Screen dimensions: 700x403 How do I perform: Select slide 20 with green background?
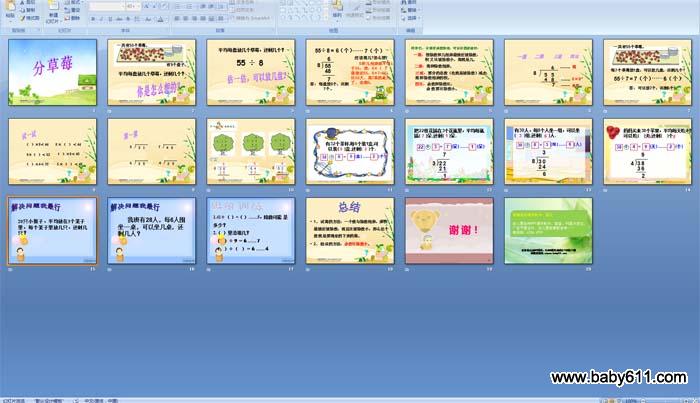coord(548,231)
